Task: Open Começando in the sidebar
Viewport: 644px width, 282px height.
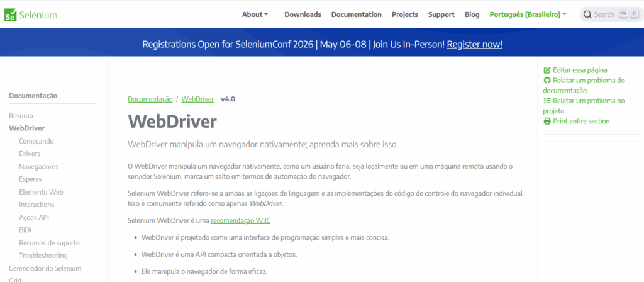Action: pos(36,141)
